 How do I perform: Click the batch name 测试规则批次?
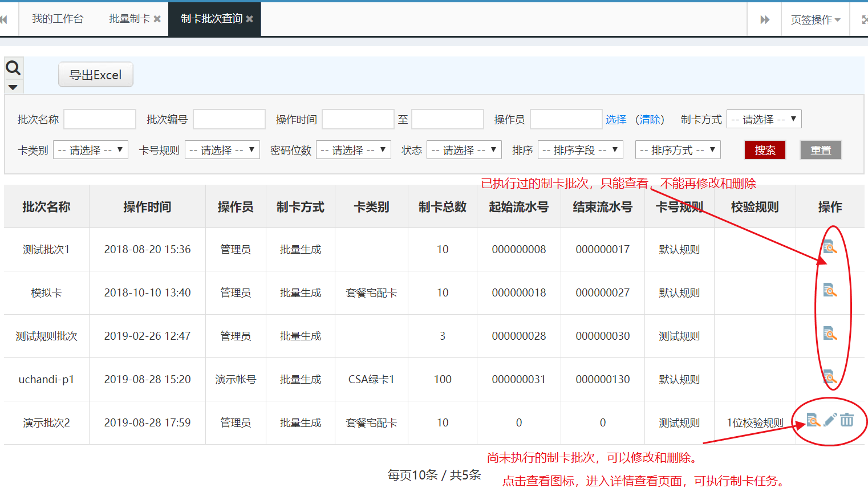pos(46,336)
